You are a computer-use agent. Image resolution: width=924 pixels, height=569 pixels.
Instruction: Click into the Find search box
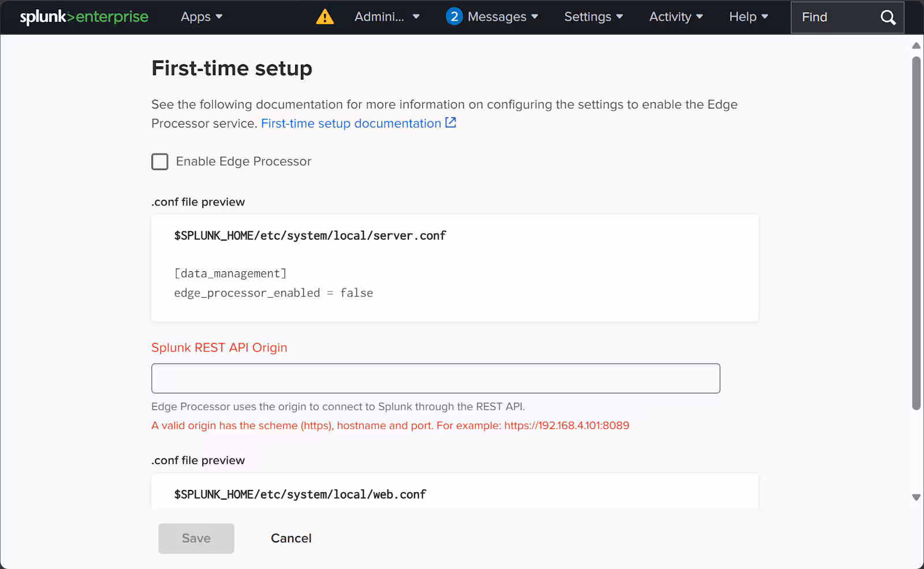click(834, 17)
